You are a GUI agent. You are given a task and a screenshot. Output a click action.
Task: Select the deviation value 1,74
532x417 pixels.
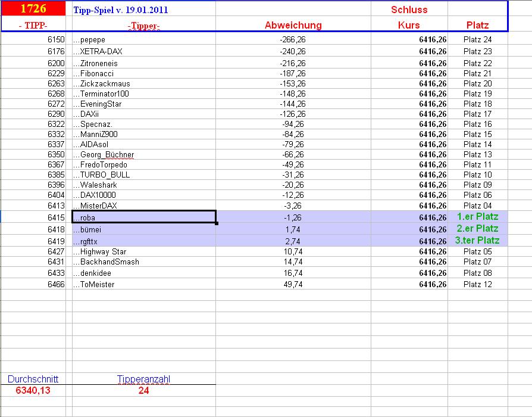293,229
